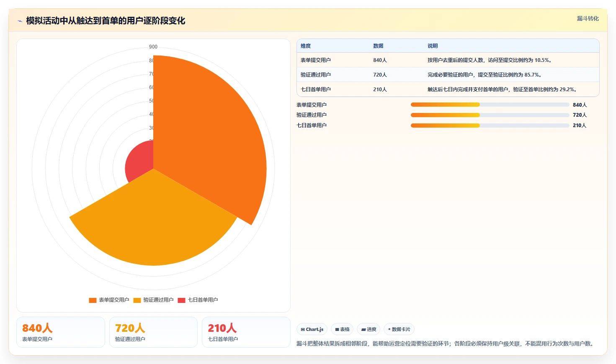Click the 表格 tag chip
The image size is (616, 364).
pos(342,329)
